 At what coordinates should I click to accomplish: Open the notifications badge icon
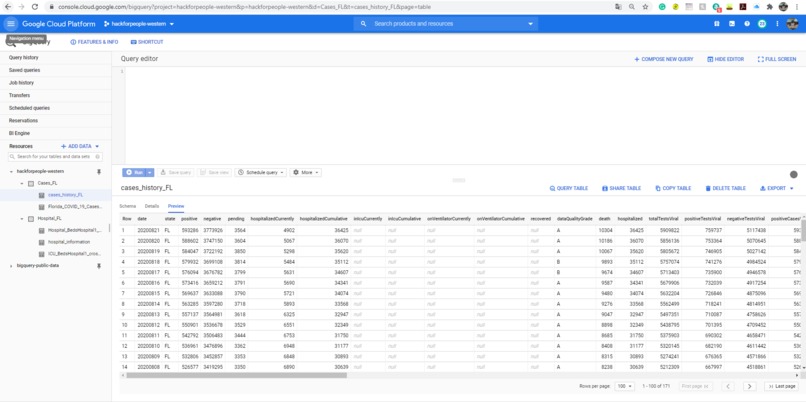[x=762, y=24]
